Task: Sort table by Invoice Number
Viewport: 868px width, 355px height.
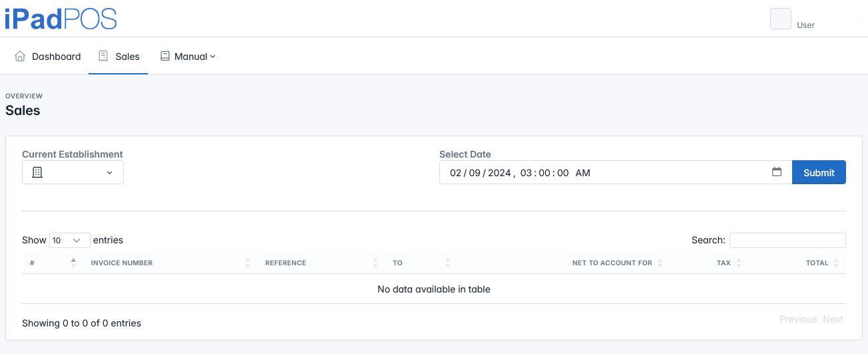Action: (x=122, y=263)
